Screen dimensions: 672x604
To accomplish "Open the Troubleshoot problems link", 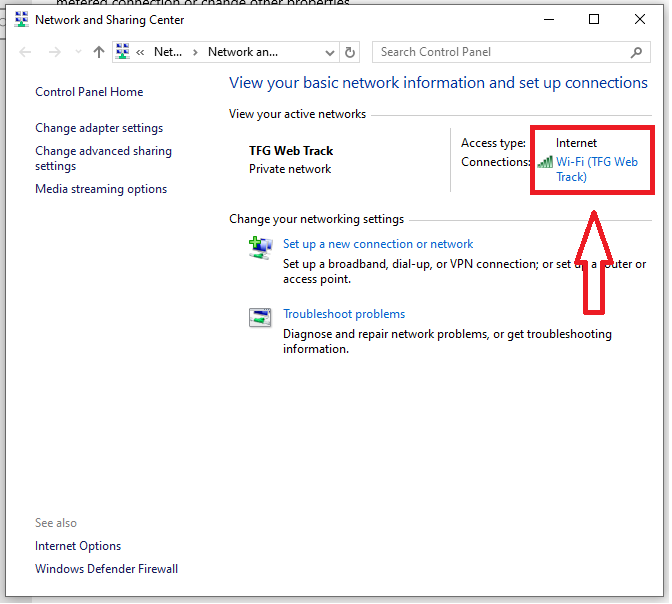I will [x=344, y=314].
